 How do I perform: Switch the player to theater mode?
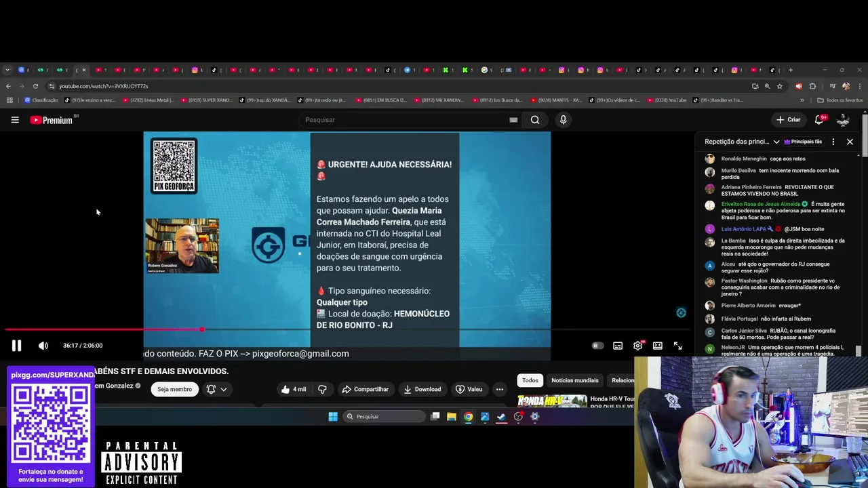[x=658, y=346]
